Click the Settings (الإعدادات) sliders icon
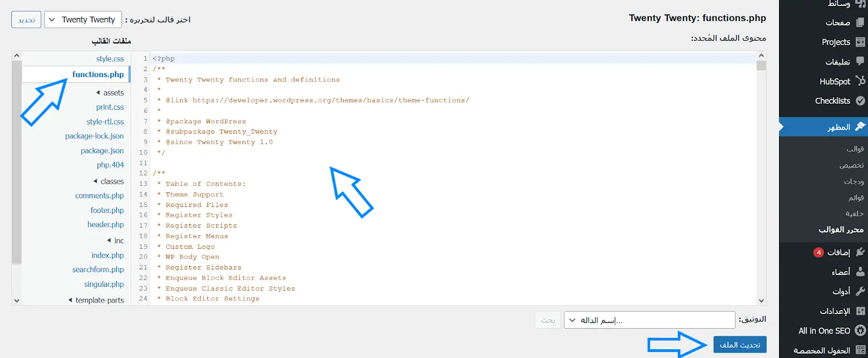Image resolution: width=868 pixels, height=358 pixels. [x=860, y=311]
